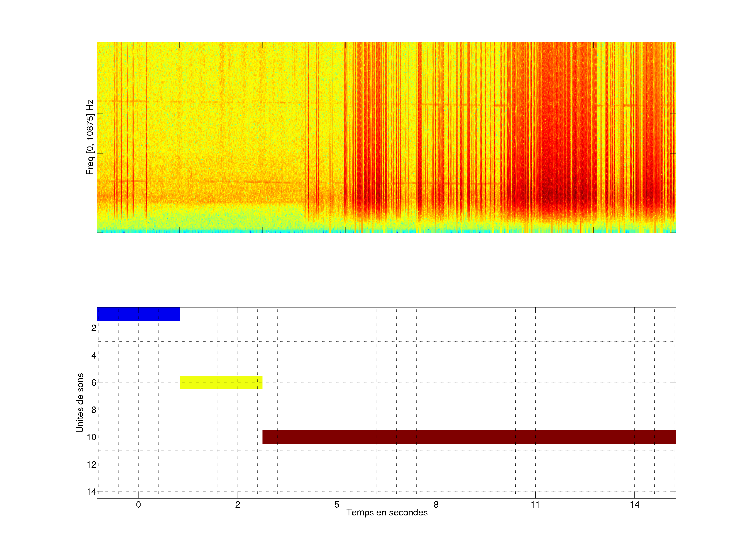747x560 pixels.
Task: Click the x-axis tick label 5
Action: click(x=337, y=505)
